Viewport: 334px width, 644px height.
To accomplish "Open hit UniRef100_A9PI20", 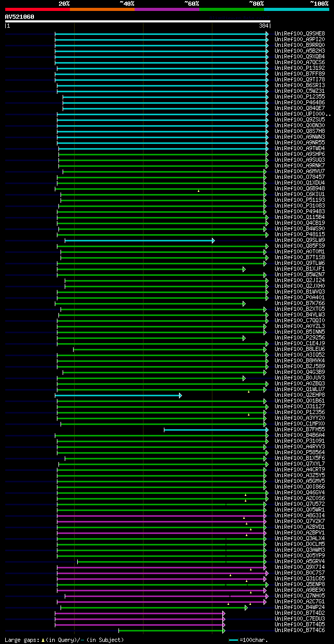I will point(300,40).
